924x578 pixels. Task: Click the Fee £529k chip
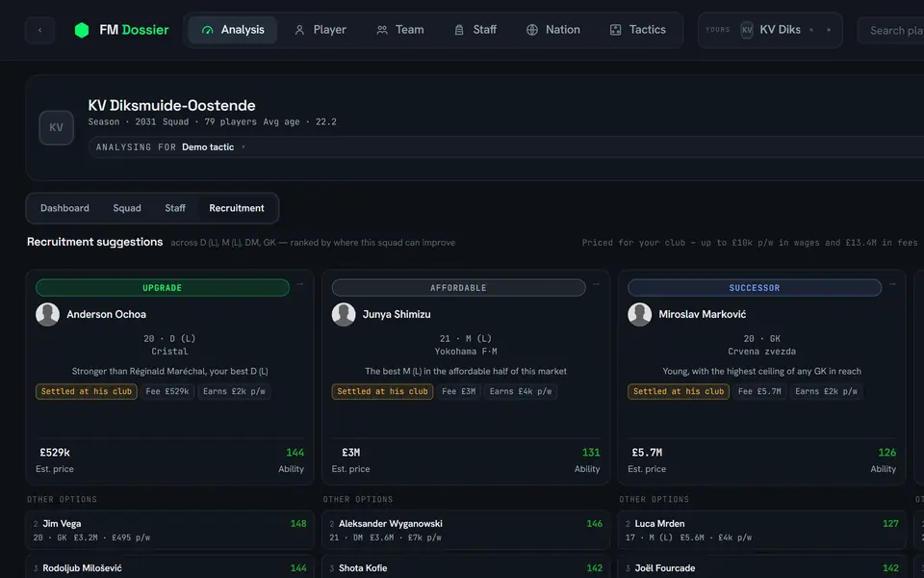click(167, 392)
